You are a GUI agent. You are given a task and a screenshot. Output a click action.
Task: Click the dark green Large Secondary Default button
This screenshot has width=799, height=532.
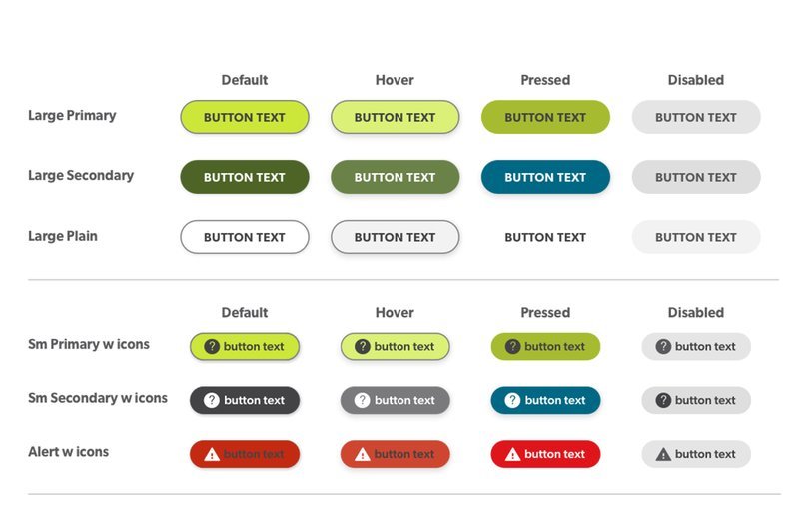[245, 177]
